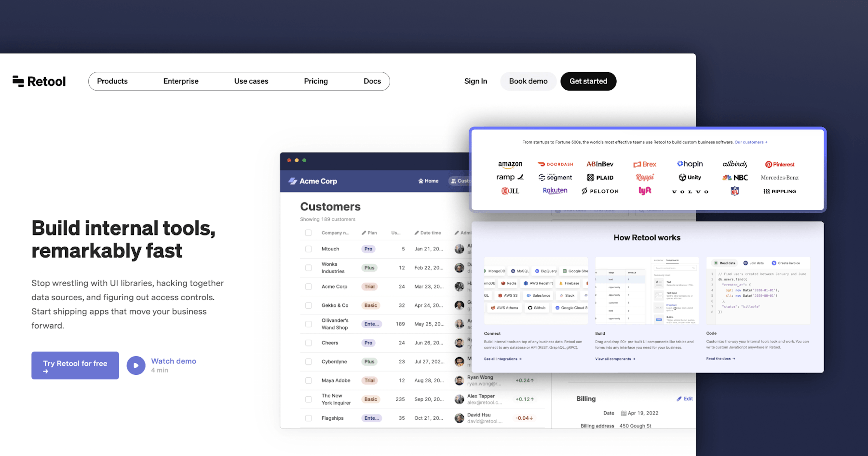Check The New York Inquirer row checkbox
The width and height of the screenshot is (868, 456).
click(x=308, y=399)
